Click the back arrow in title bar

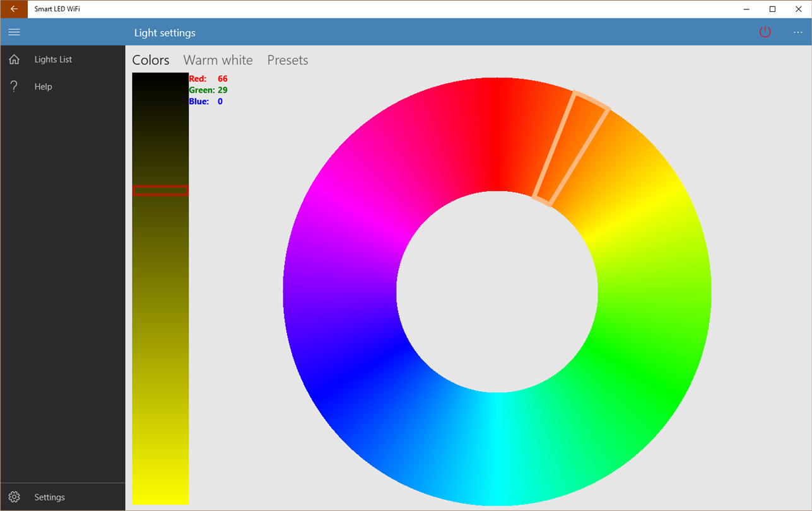coord(14,9)
